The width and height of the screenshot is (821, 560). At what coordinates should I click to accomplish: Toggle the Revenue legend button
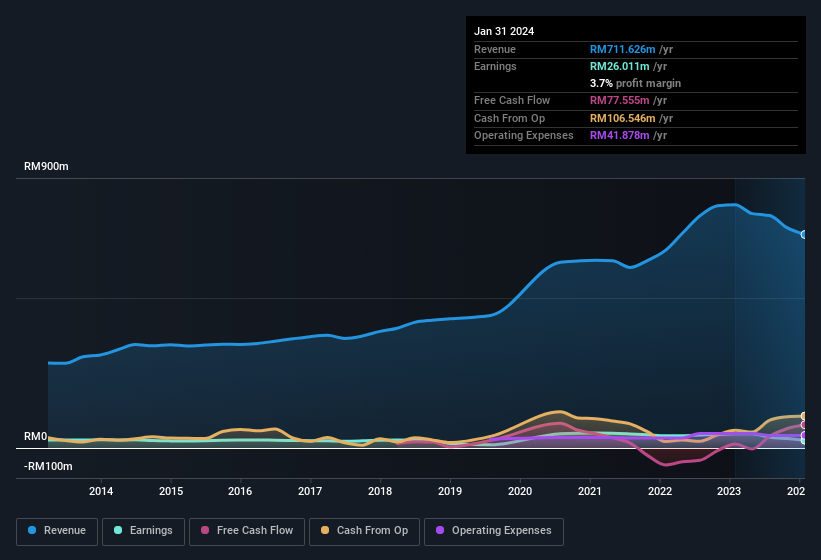57,531
